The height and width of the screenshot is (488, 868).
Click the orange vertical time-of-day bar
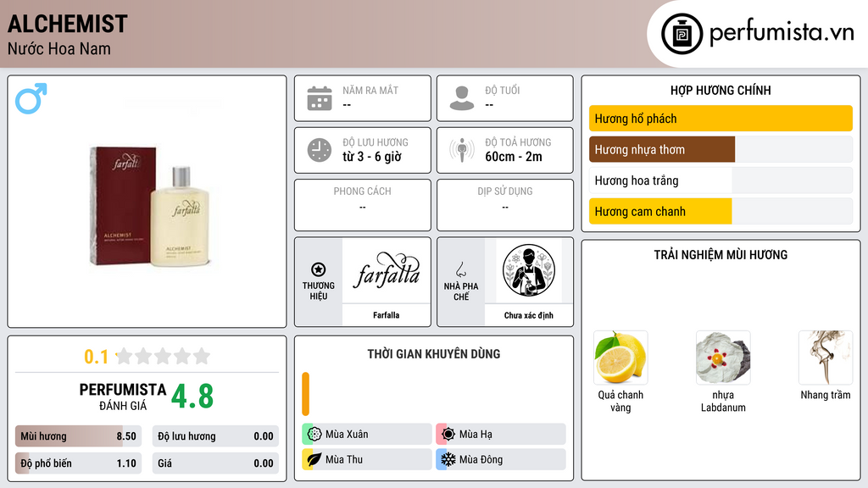(305, 394)
